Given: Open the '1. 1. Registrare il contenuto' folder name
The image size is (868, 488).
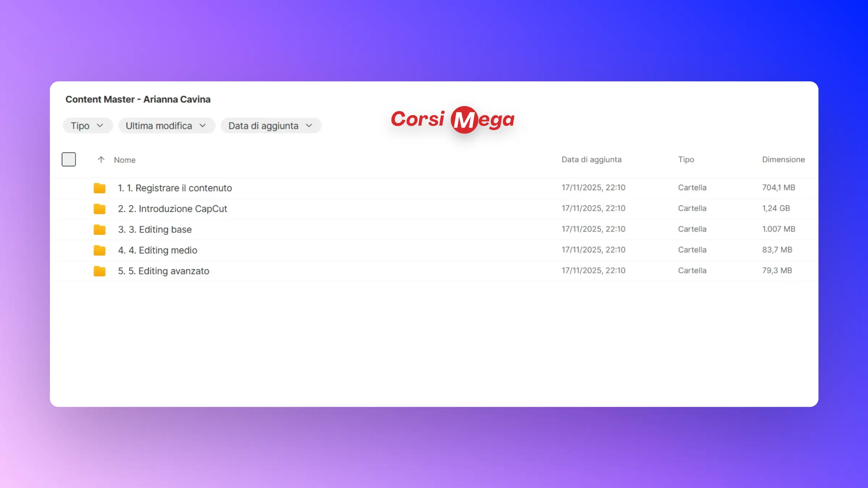Looking at the screenshot, I should pos(175,188).
